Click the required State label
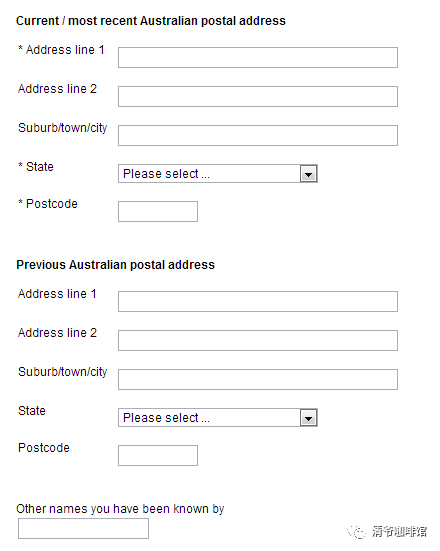The height and width of the screenshot is (551, 440). (x=36, y=167)
